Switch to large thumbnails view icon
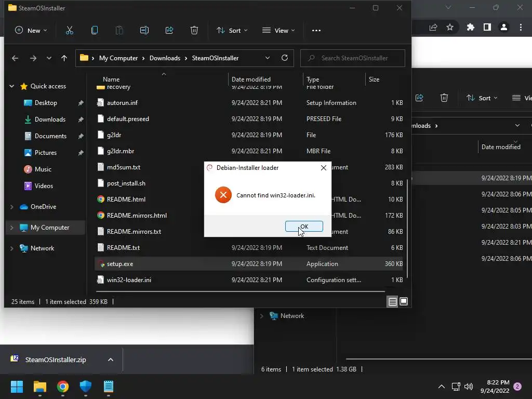The height and width of the screenshot is (399, 532). point(403,301)
